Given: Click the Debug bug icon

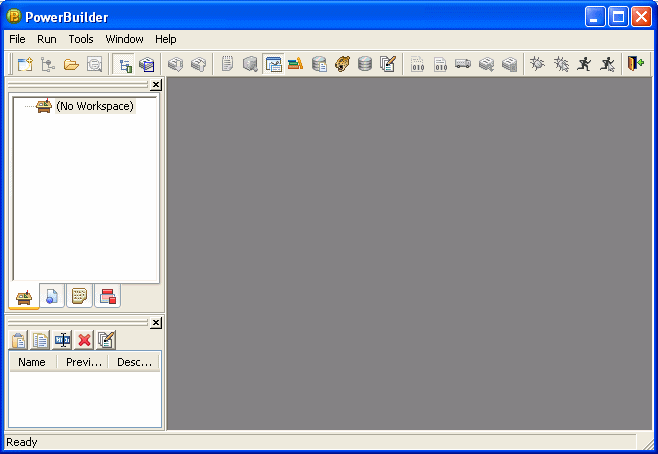Looking at the screenshot, I should (537, 64).
